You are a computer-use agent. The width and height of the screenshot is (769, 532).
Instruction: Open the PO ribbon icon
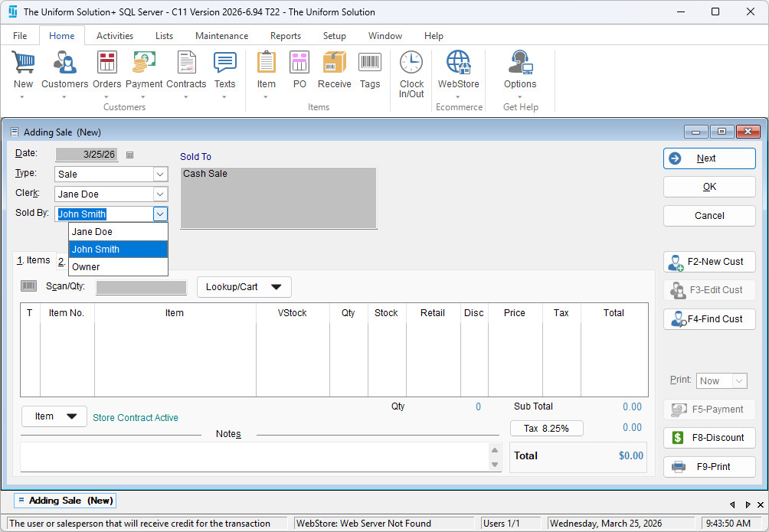pos(299,63)
